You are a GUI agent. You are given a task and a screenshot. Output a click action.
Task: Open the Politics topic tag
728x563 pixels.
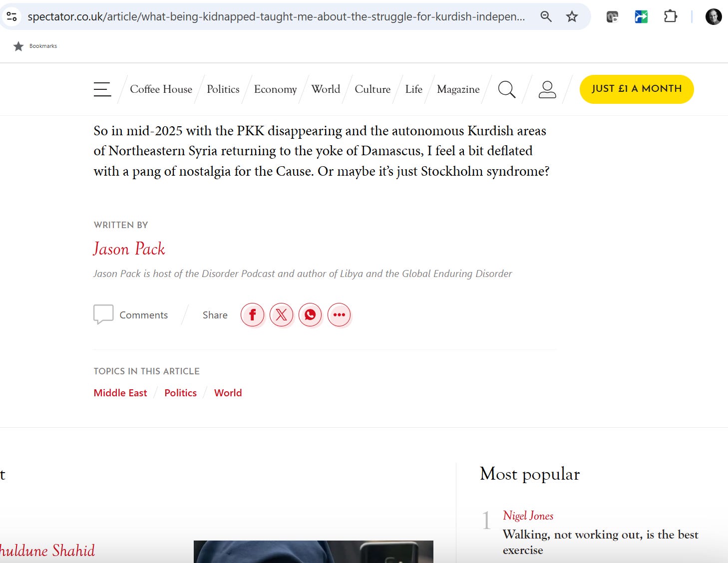[180, 393]
